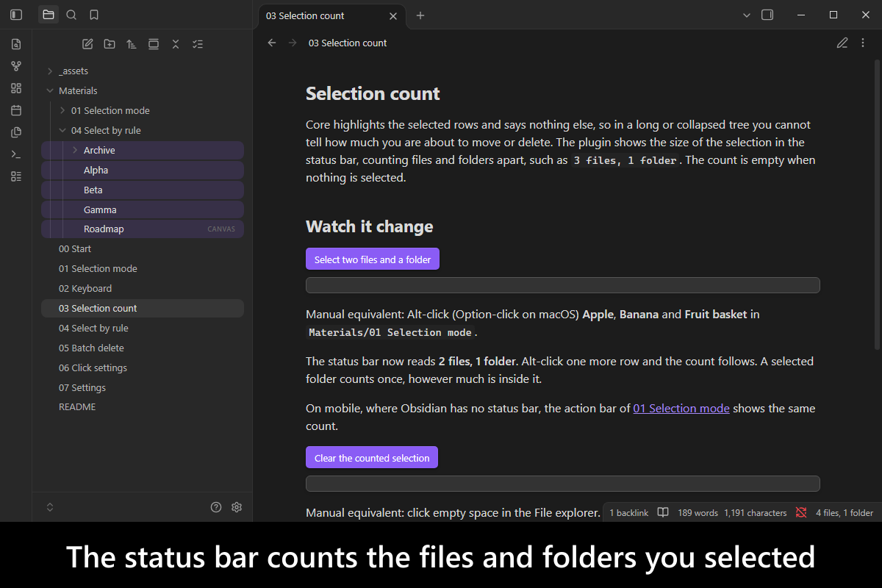Image resolution: width=882 pixels, height=588 pixels.
Task: Toggle the right sidebar
Action: (767, 15)
